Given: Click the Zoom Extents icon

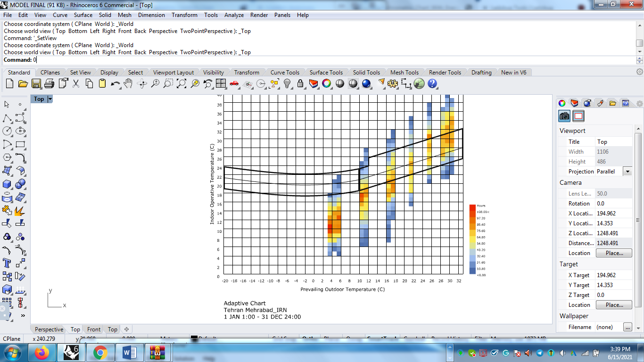Looking at the screenshot, I should coord(182,84).
